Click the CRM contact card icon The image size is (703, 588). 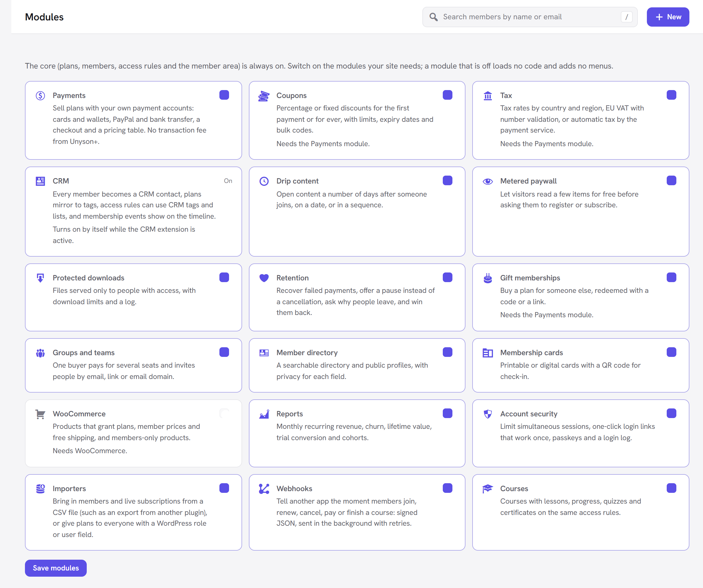40,181
